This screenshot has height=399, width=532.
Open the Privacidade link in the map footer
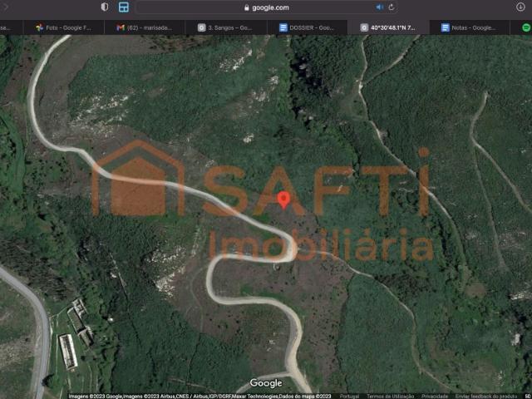pos(435,397)
